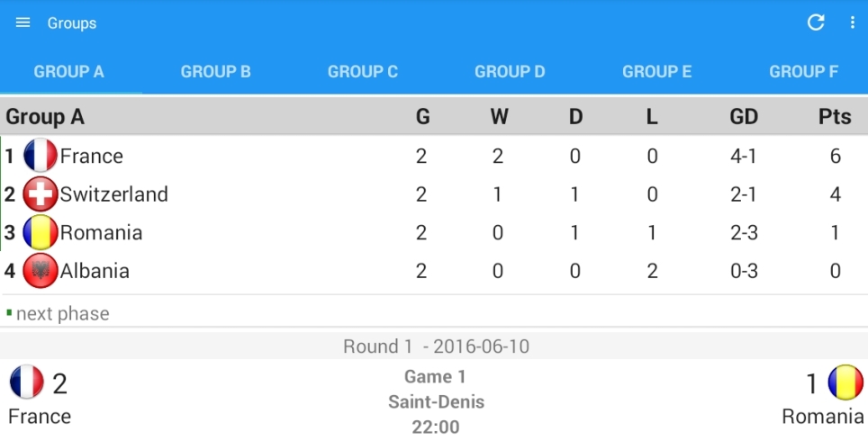This screenshot has height=441, width=868.
Task: Open the Group D tab
Action: click(x=510, y=72)
